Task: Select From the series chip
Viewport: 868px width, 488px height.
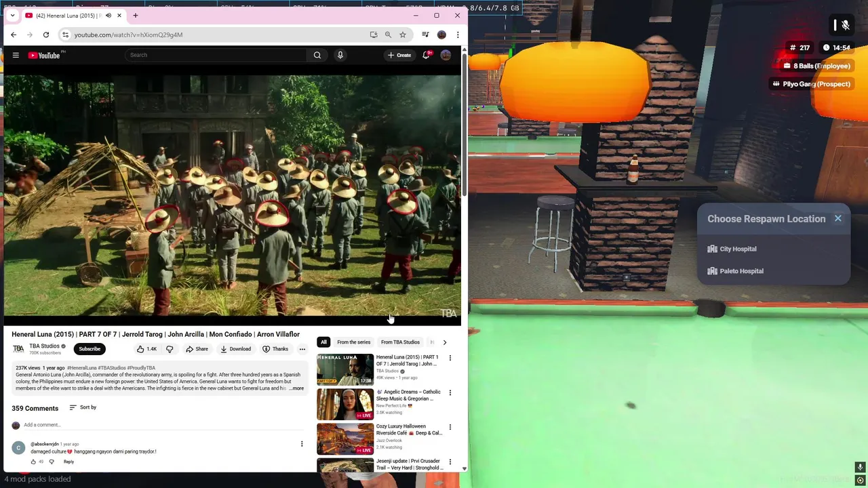Action: point(354,342)
